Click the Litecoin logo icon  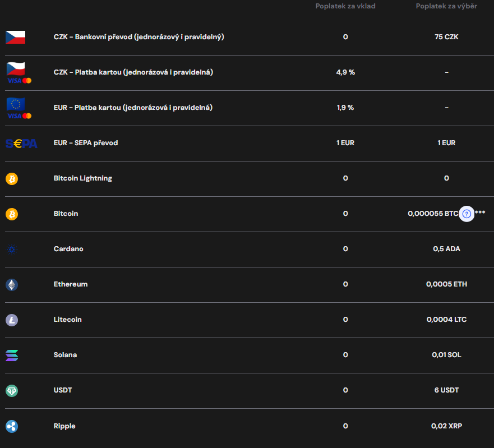[12, 320]
